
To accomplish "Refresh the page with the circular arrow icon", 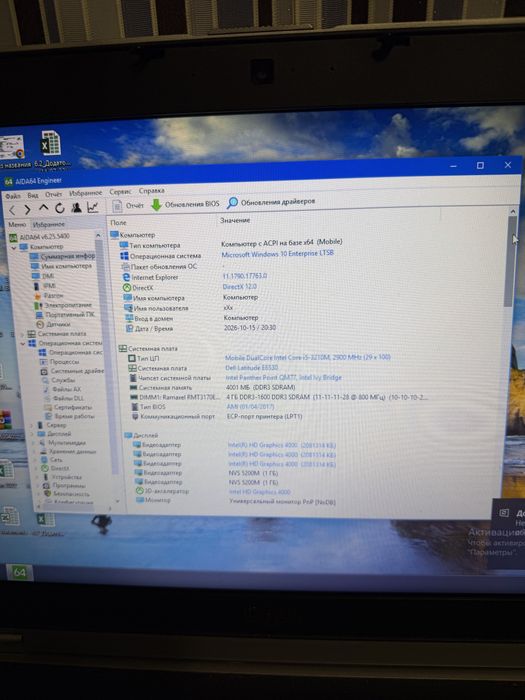I will coord(60,208).
